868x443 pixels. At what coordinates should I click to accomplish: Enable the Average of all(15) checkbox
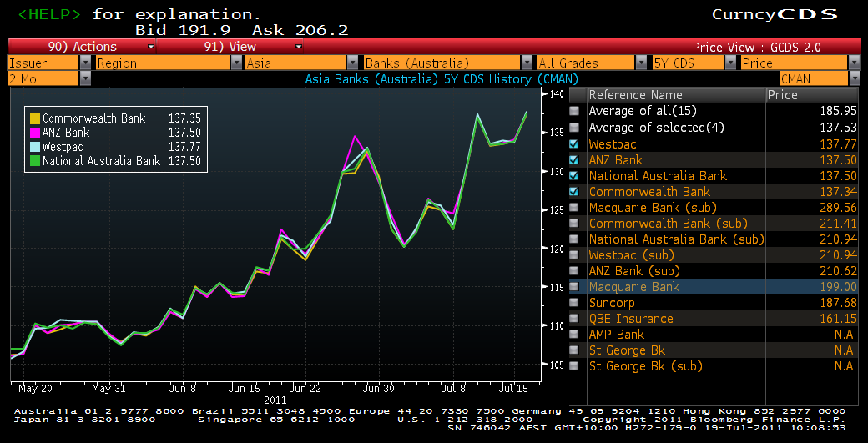pos(574,111)
